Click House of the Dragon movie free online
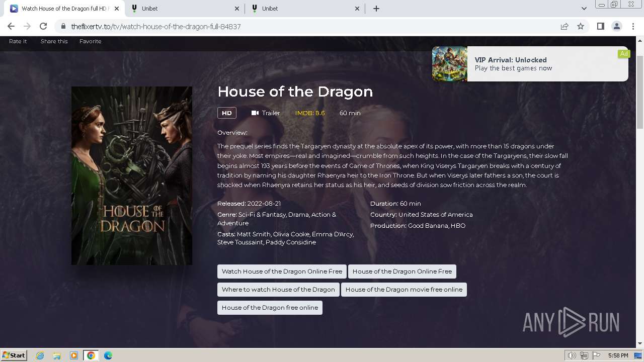Viewport: 644px width, 362px height. [x=404, y=290]
